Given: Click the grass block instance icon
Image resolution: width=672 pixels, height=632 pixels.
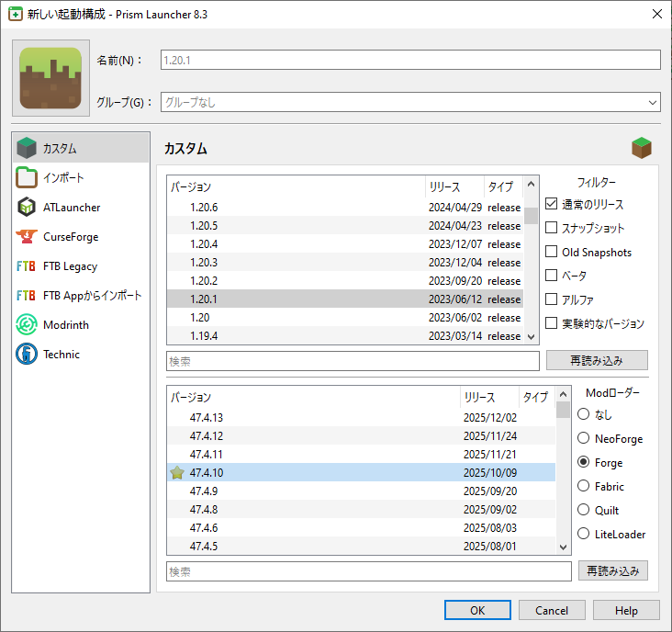Looking at the screenshot, I should [x=50, y=78].
